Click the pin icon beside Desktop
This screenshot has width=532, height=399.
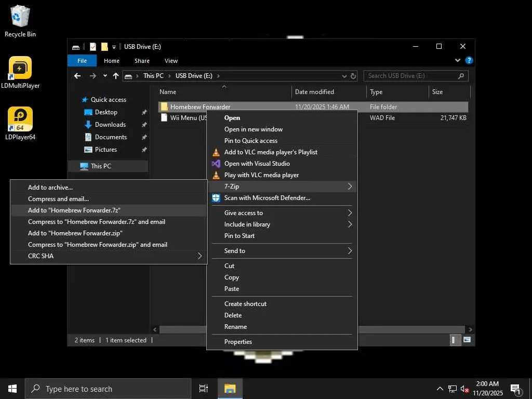coord(144,112)
